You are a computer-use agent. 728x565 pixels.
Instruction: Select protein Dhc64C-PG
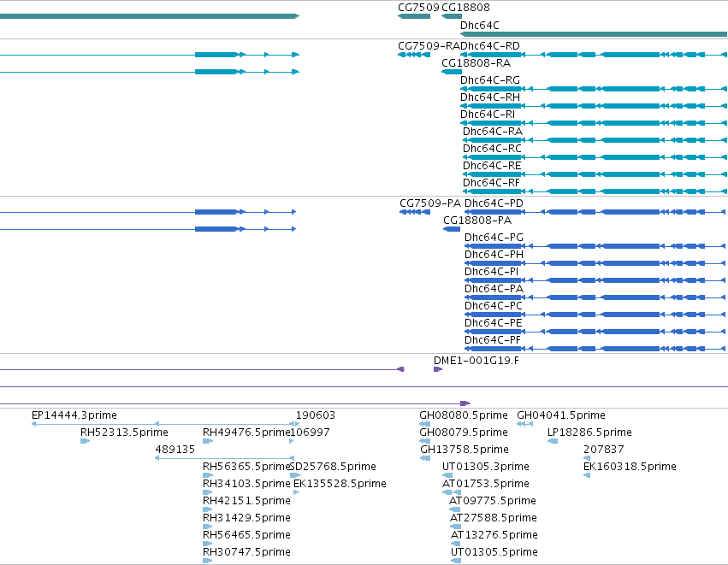point(494,238)
